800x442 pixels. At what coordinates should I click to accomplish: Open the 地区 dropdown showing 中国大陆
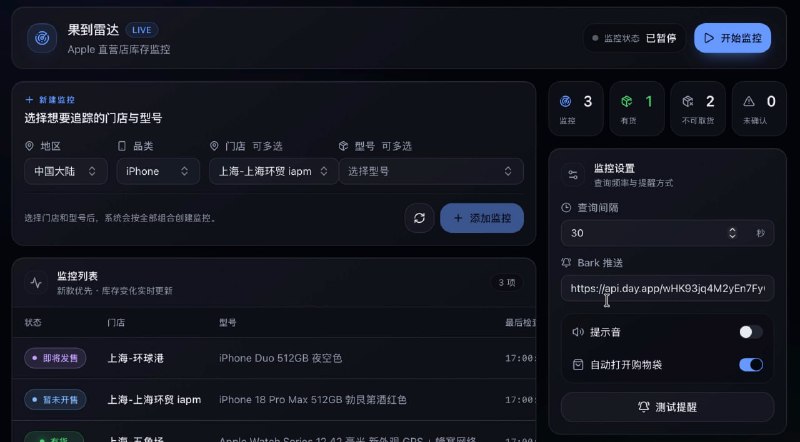tap(66, 171)
